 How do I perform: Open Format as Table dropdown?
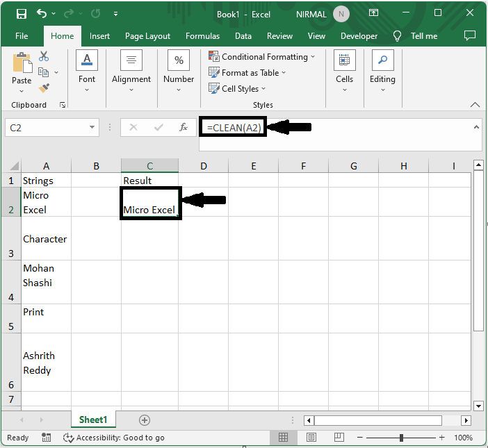coord(247,73)
